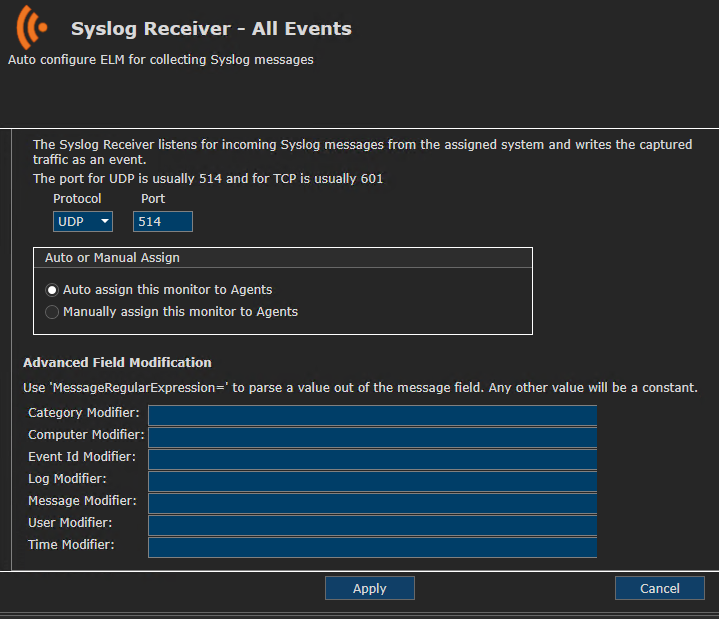Focus the Computer Modifier input field
719x619 pixels.
(x=372, y=437)
